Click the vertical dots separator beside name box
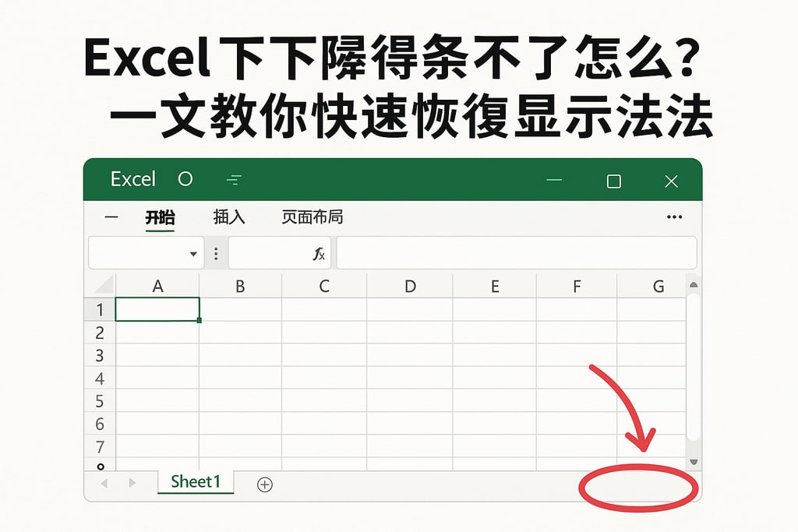The height and width of the screenshot is (532, 798). 215,252
